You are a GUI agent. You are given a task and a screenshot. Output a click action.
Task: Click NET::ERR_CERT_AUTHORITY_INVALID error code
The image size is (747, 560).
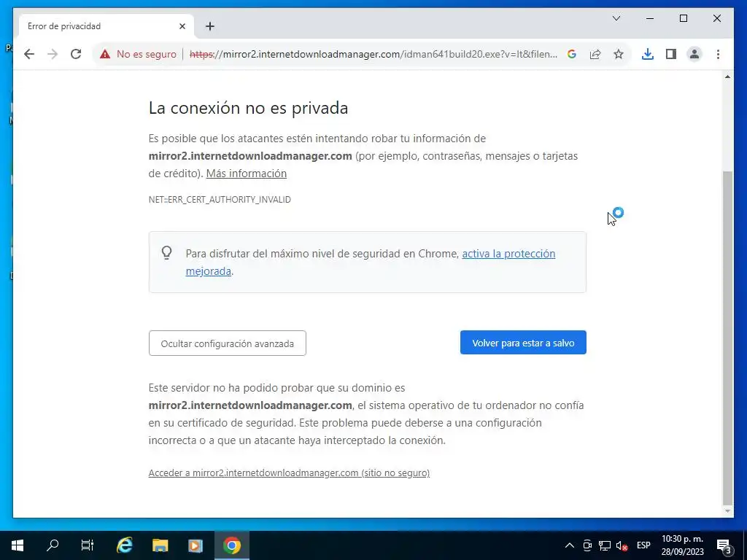[220, 200]
